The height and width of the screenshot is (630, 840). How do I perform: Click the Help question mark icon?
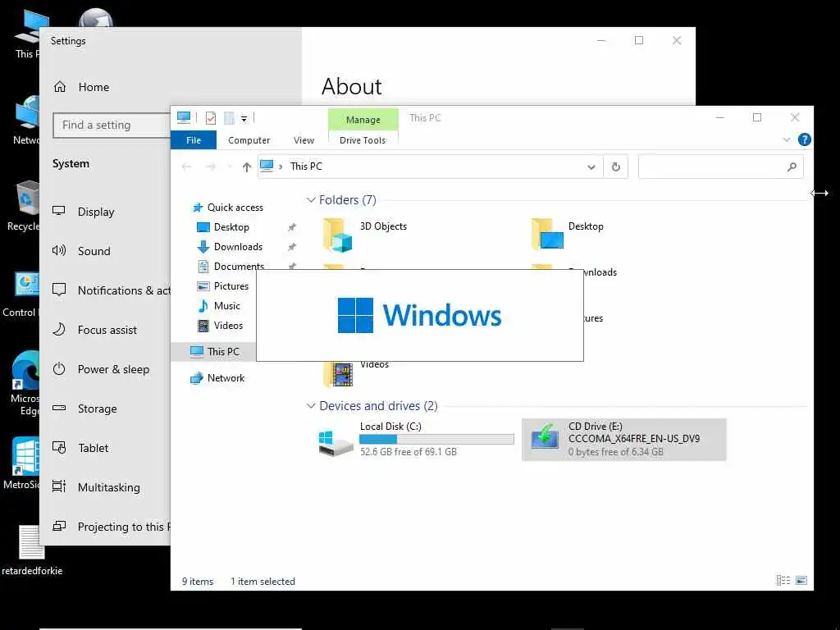[804, 139]
